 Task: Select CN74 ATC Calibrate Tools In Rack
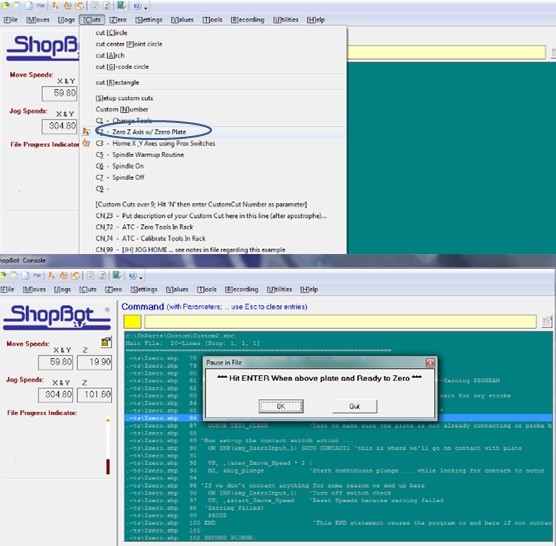pyautogui.click(x=150, y=238)
